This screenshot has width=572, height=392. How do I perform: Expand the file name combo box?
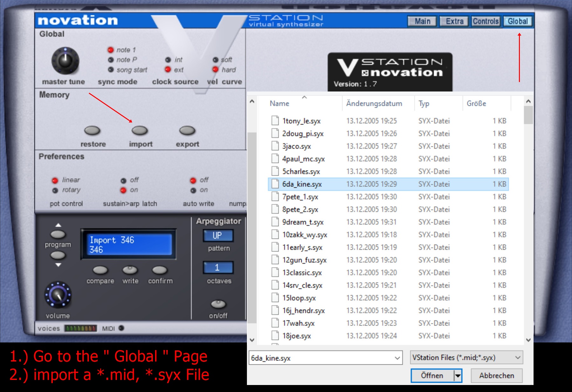tap(397, 358)
